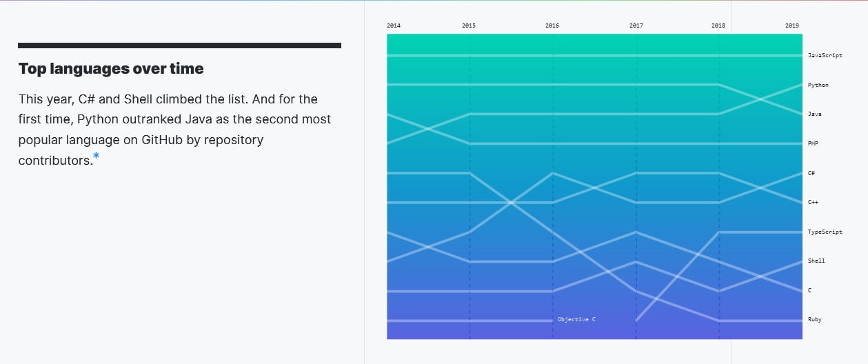Select the 2015 year label

pyautogui.click(x=469, y=26)
